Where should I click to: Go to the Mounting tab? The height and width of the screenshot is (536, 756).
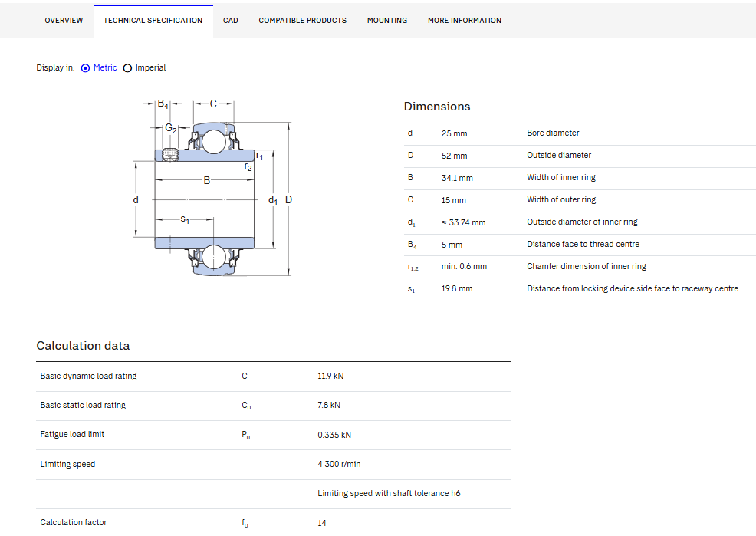pos(386,20)
